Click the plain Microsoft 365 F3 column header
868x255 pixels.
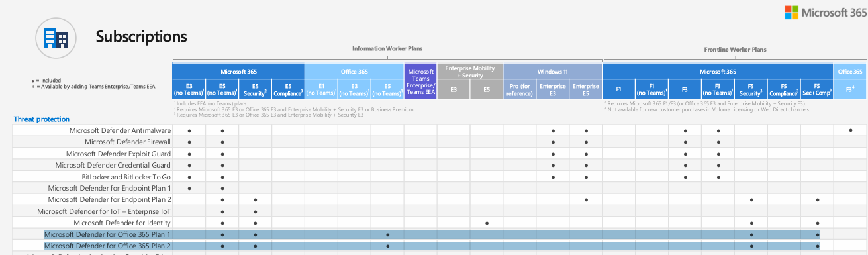(685, 89)
